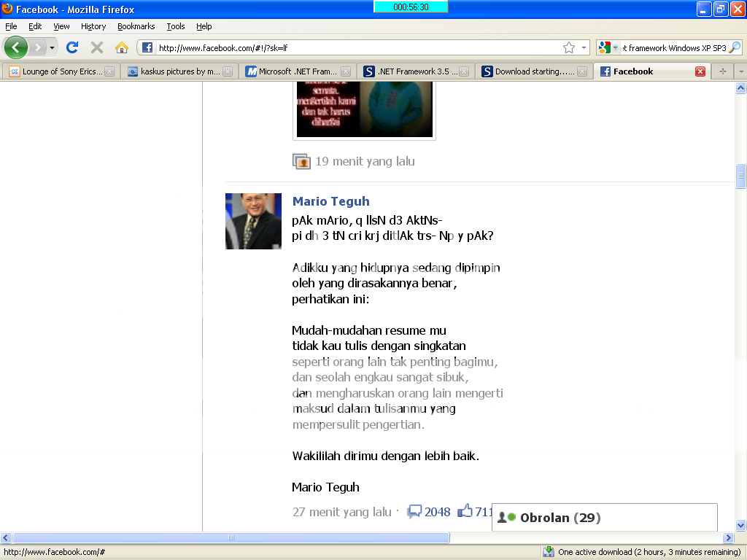Click the Stop loading X icon

pyautogui.click(x=96, y=47)
